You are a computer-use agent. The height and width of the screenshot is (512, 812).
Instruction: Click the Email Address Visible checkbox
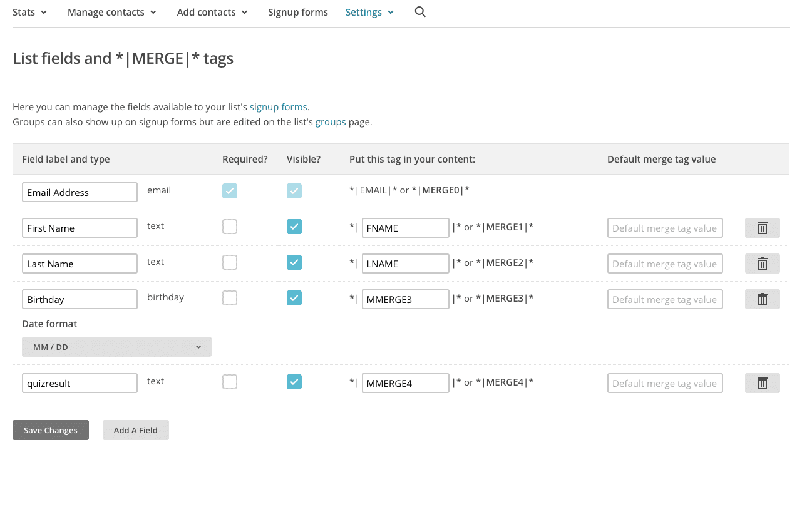[x=294, y=191]
